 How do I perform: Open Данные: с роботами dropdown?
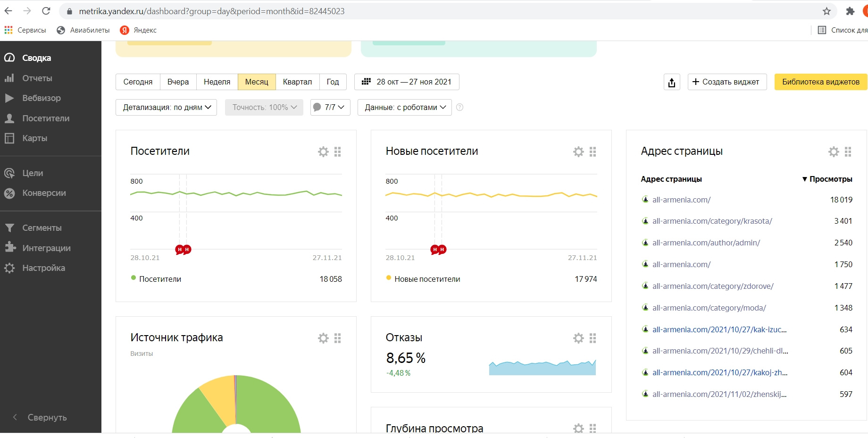404,108
